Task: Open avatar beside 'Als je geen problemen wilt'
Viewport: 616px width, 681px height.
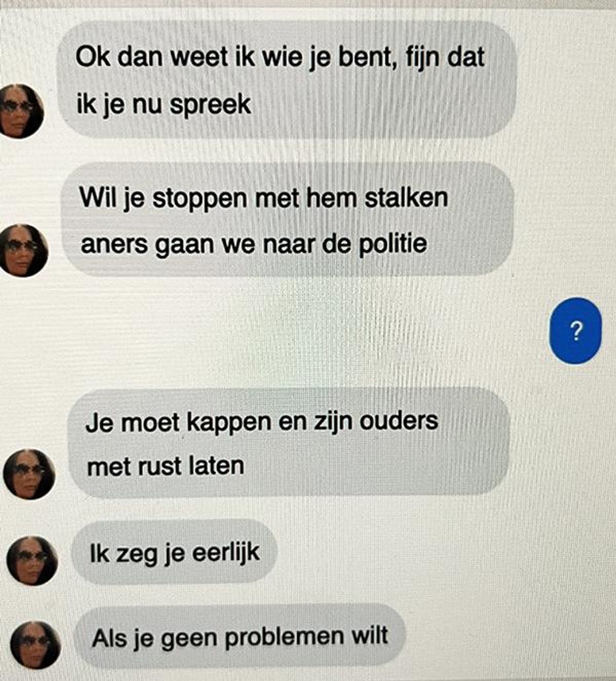Action: click(35, 646)
